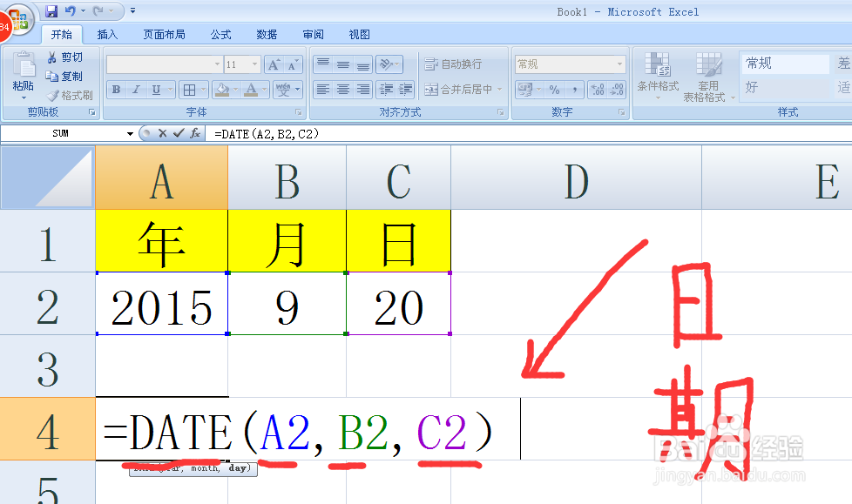Decrease font size with small A icon
Image resolution: width=852 pixels, height=504 pixels.
[293, 64]
